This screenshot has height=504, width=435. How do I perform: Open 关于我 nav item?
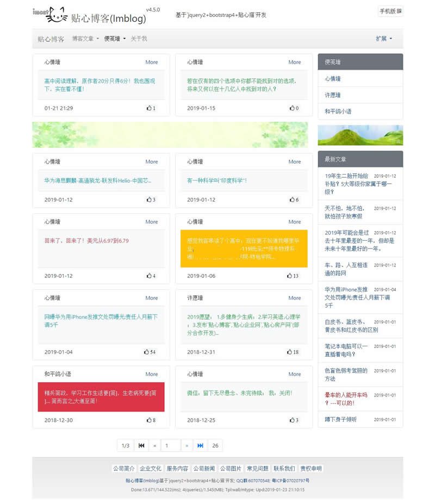139,39
